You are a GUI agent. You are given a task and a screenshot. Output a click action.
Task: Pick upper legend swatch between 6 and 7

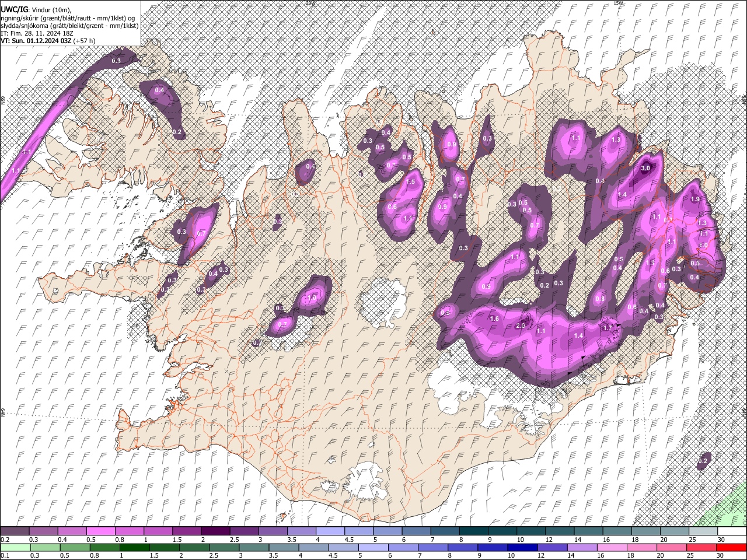tap(416, 531)
